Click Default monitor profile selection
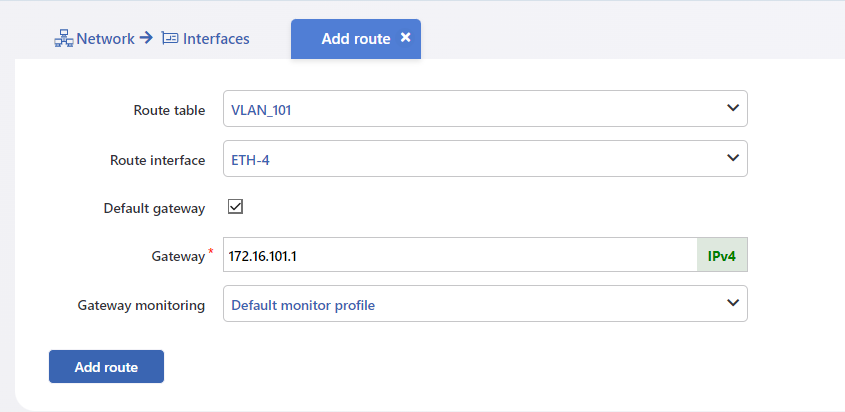The height and width of the screenshot is (412, 845). (x=303, y=306)
